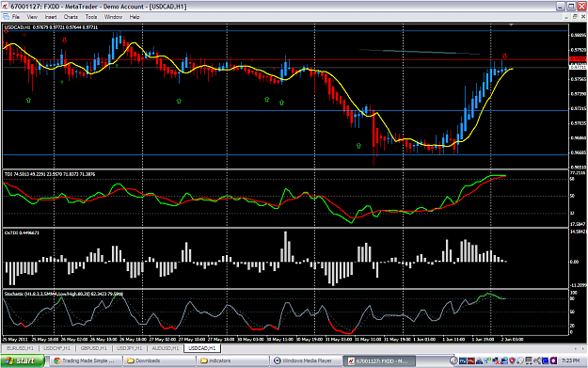The width and height of the screenshot is (588, 368).
Task: Click the volume speaker tray icon
Action: [x=537, y=360]
